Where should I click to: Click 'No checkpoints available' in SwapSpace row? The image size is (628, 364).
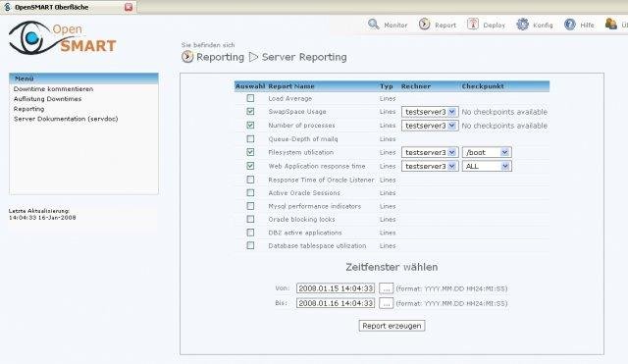pyautogui.click(x=504, y=112)
